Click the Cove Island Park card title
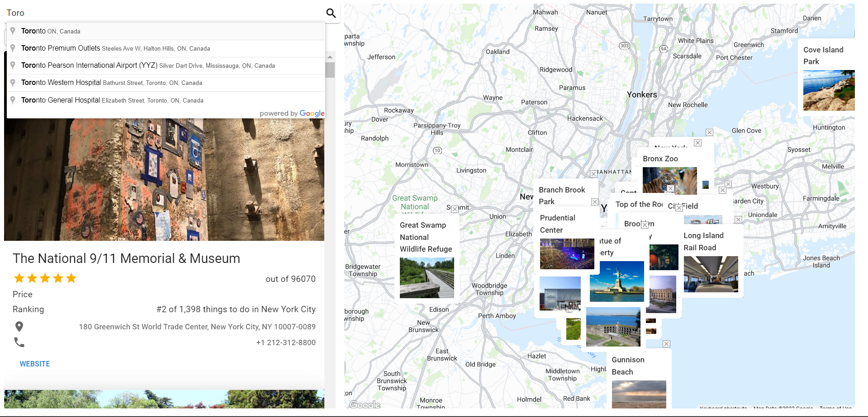Screen dimensions: 868x417 click(x=823, y=56)
